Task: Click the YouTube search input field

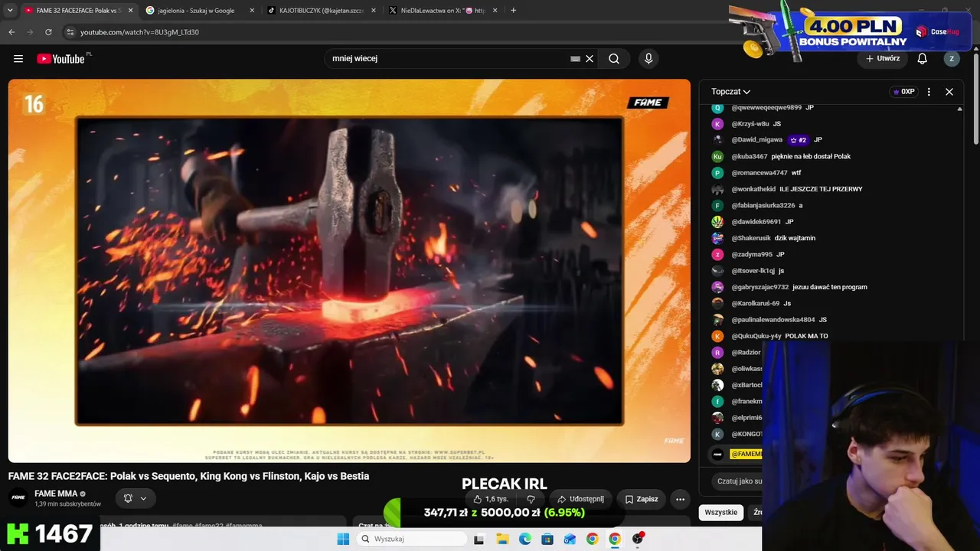Action: [449, 59]
